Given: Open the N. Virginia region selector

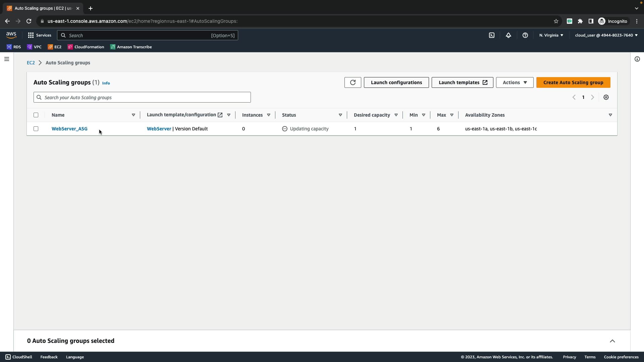Looking at the screenshot, I should (551, 35).
